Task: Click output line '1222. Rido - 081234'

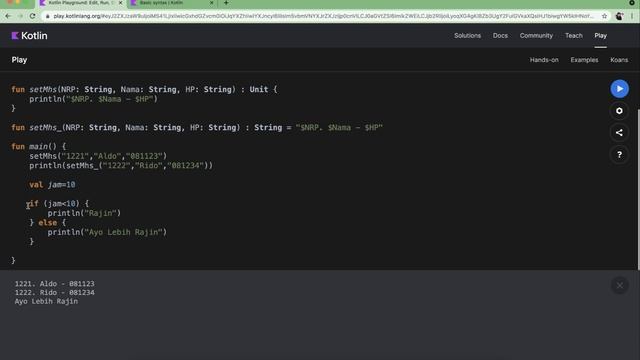Action: (x=54, y=293)
